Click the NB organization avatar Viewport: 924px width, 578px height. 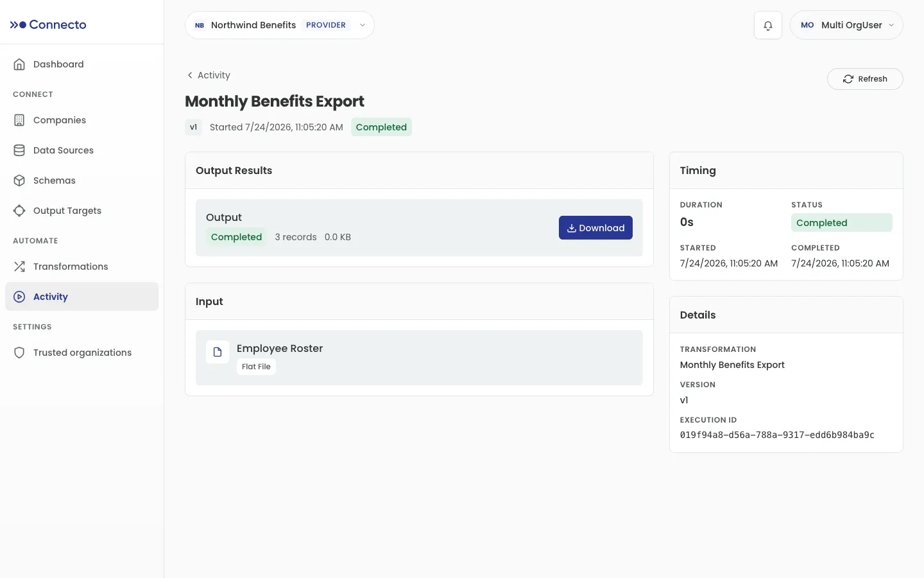coord(200,25)
